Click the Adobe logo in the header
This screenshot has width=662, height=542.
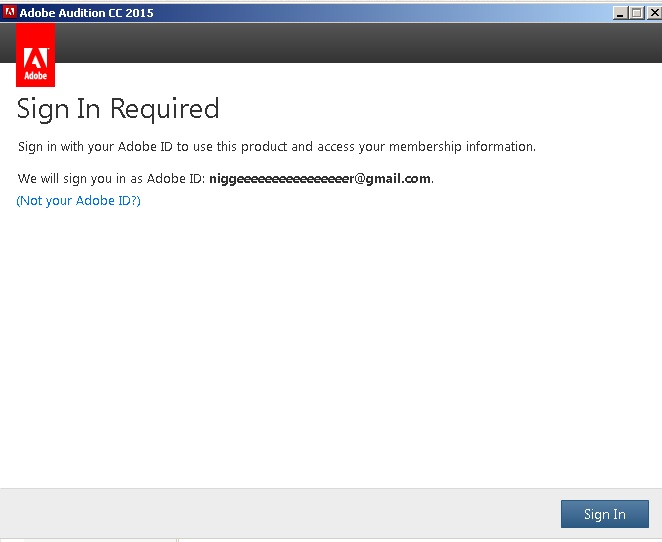pyautogui.click(x=35, y=55)
